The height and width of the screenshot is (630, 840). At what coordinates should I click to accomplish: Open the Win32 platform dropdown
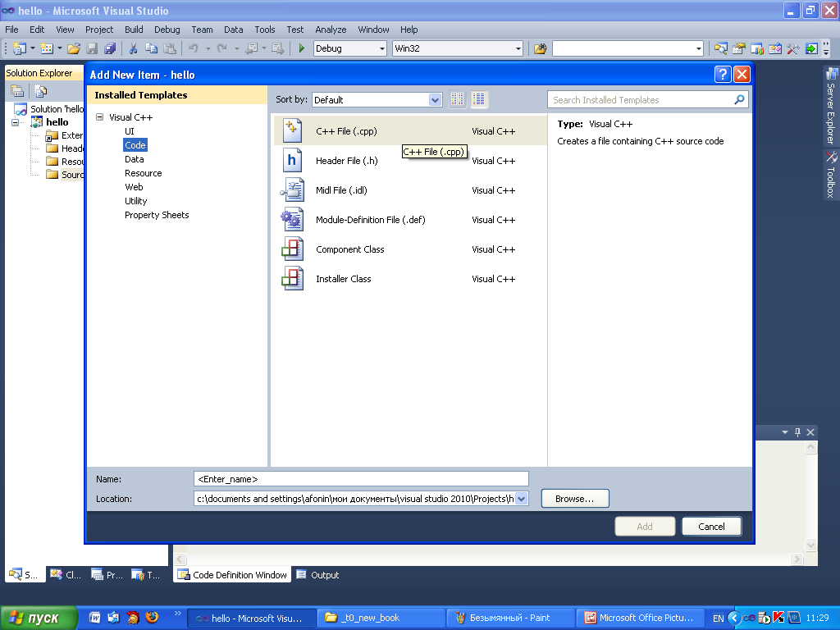coord(518,48)
